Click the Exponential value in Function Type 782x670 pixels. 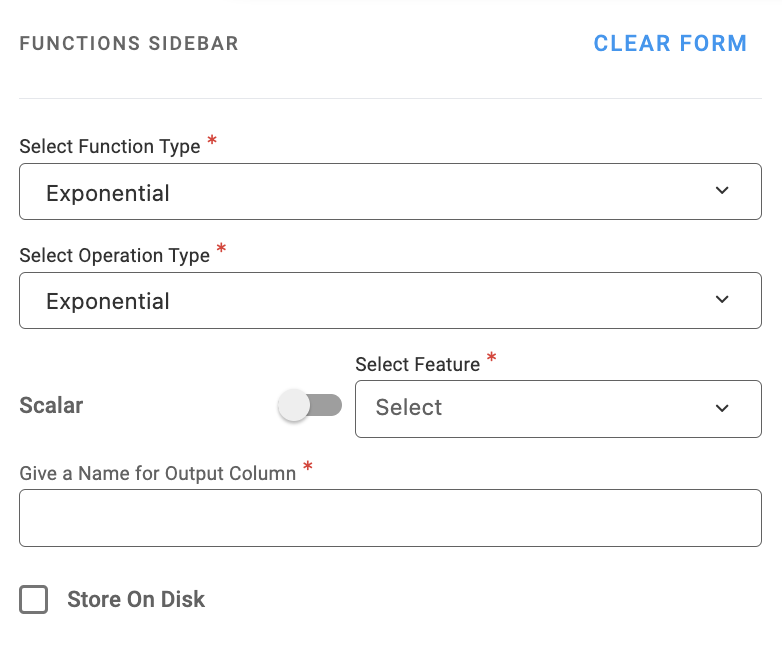pos(108,193)
